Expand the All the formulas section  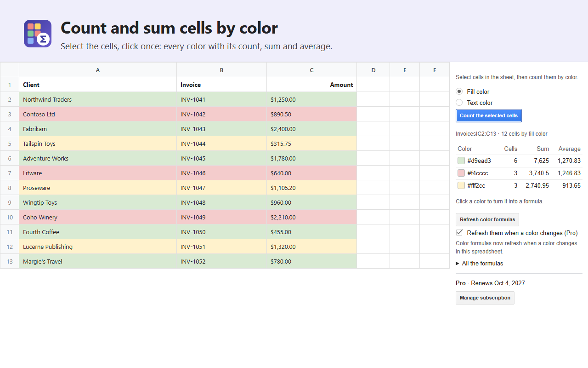[x=479, y=264]
